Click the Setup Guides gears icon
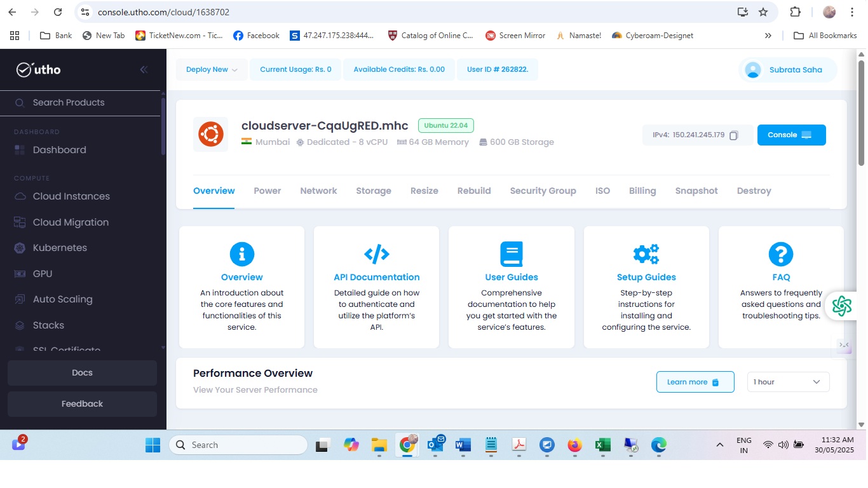 click(x=646, y=254)
